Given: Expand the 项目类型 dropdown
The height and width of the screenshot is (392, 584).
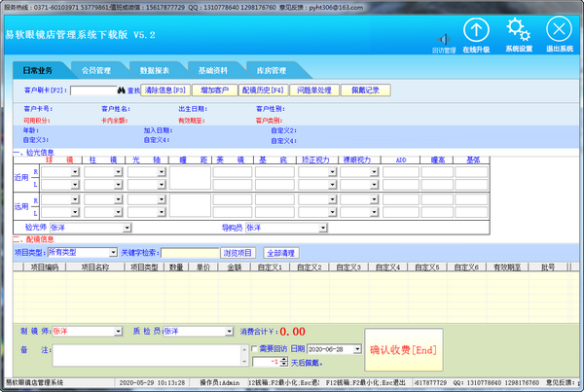Looking at the screenshot, I should 112,252.
